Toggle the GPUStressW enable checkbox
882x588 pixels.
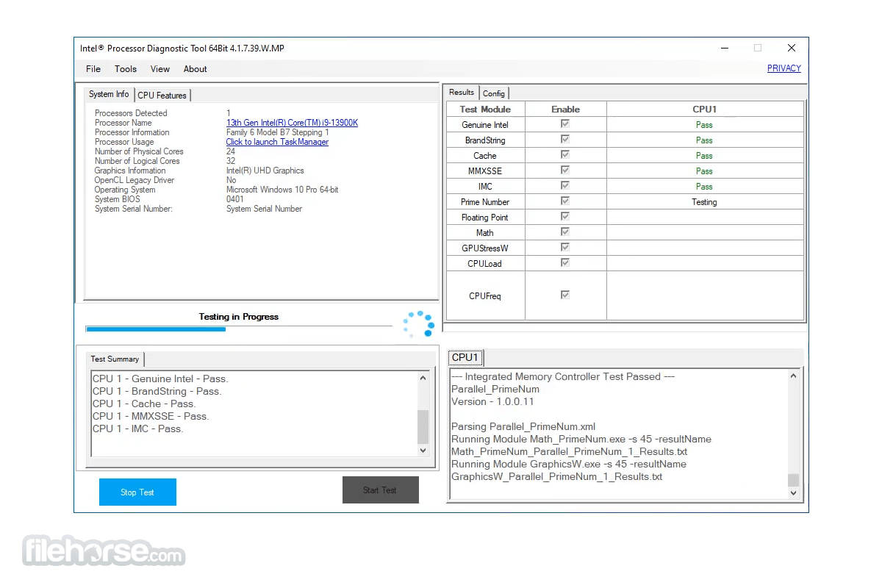[x=565, y=248]
